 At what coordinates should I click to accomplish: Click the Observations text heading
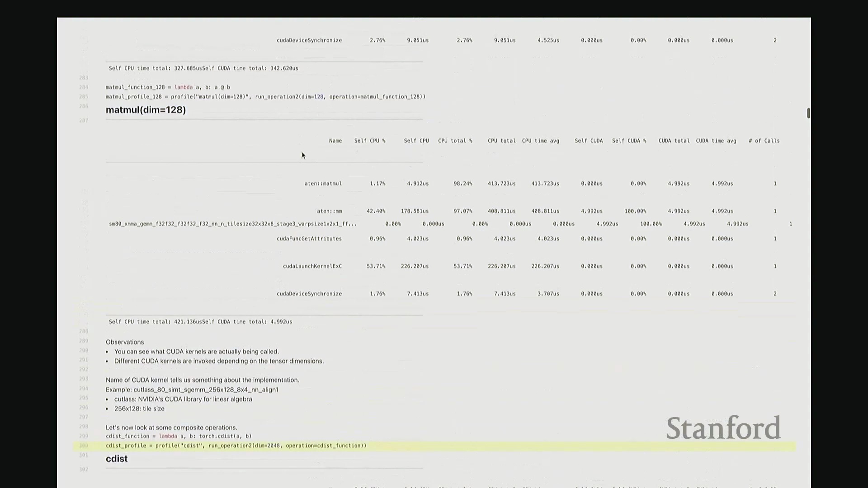click(125, 342)
